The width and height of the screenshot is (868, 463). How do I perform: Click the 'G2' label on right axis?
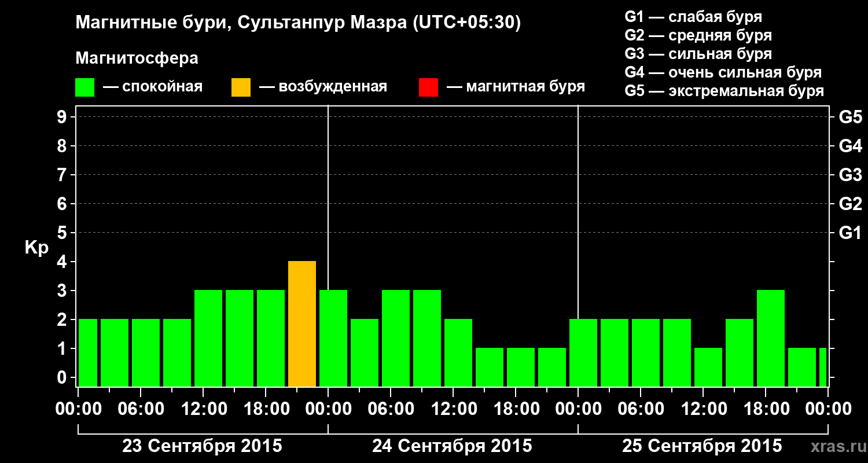coord(851,204)
